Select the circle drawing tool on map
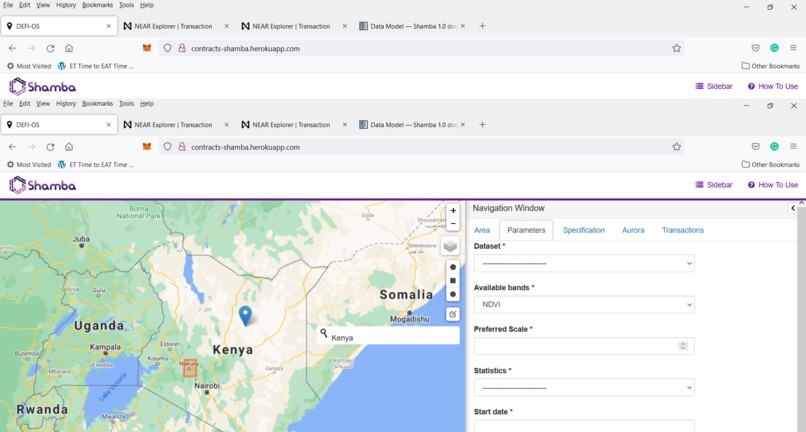This screenshot has width=806, height=432. [x=453, y=295]
